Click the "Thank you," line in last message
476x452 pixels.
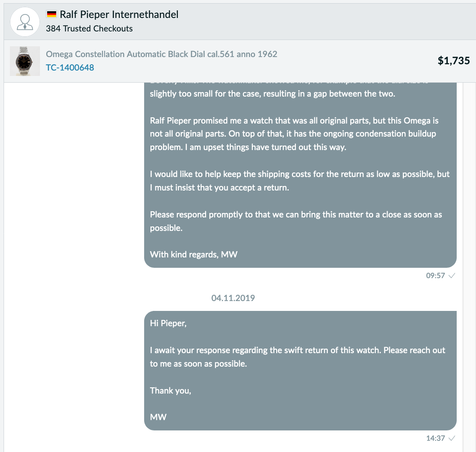[x=171, y=390]
